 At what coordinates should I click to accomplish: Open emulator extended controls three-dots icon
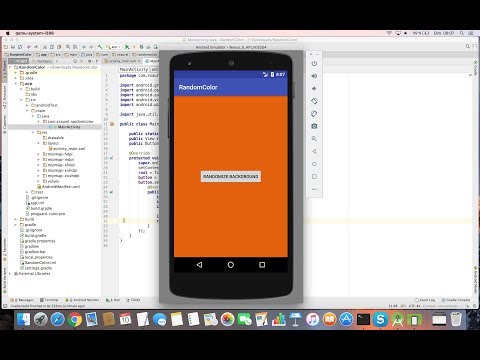click(314, 189)
